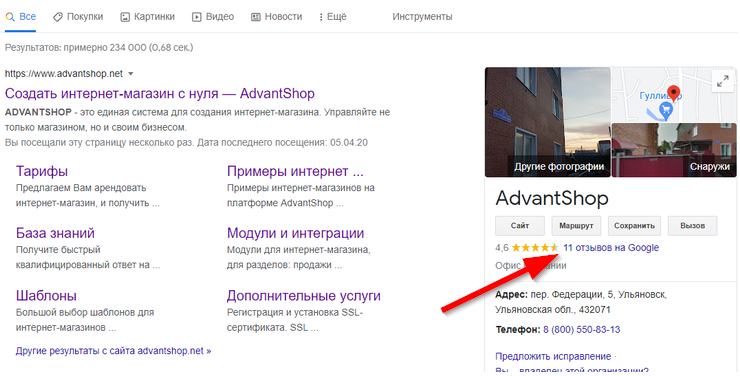
Task: Open the 11 отзывов на Google link
Action: click(611, 248)
